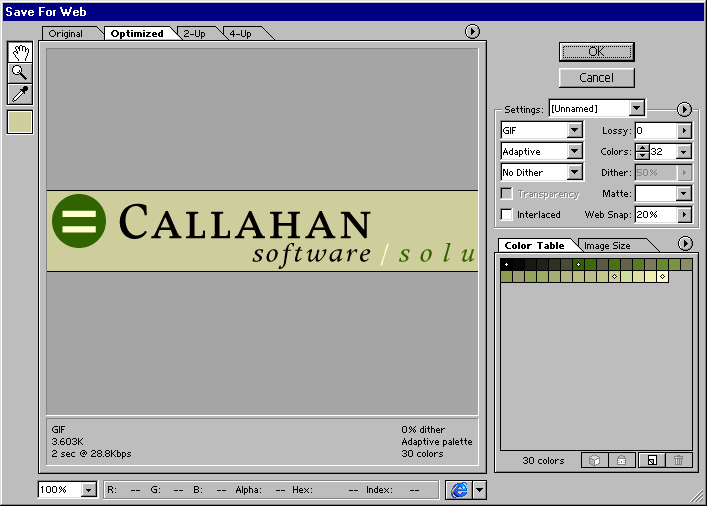Click the eyedropper color swatch below tools
This screenshot has height=506, width=707.
tap(20, 122)
